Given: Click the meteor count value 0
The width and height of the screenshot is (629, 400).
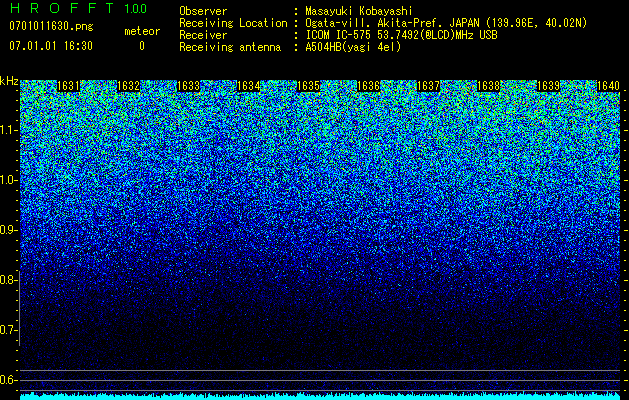Looking at the screenshot, I should click(x=142, y=46).
